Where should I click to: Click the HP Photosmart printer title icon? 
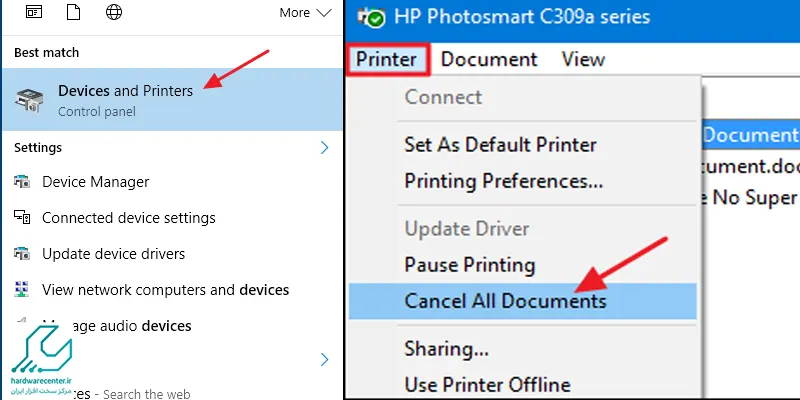370,17
